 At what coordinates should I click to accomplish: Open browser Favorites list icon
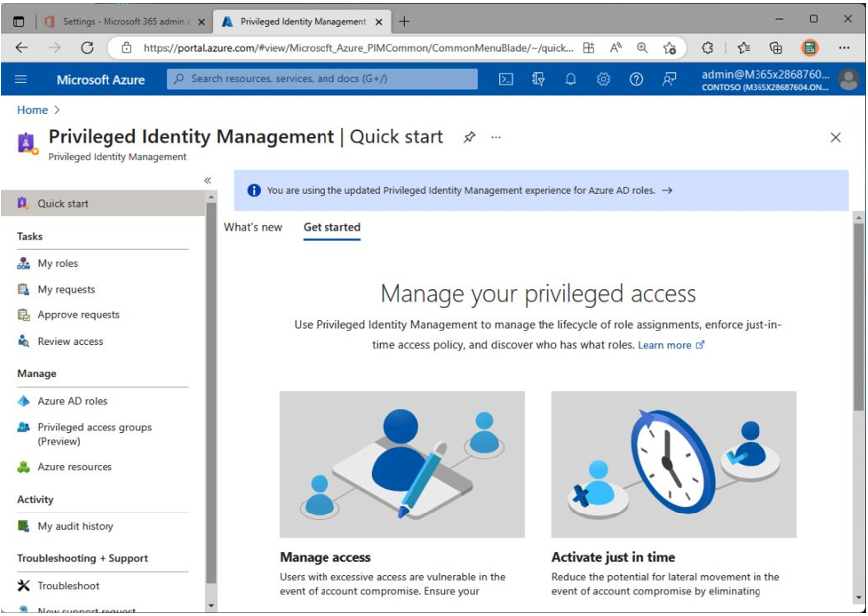tap(744, 48)
